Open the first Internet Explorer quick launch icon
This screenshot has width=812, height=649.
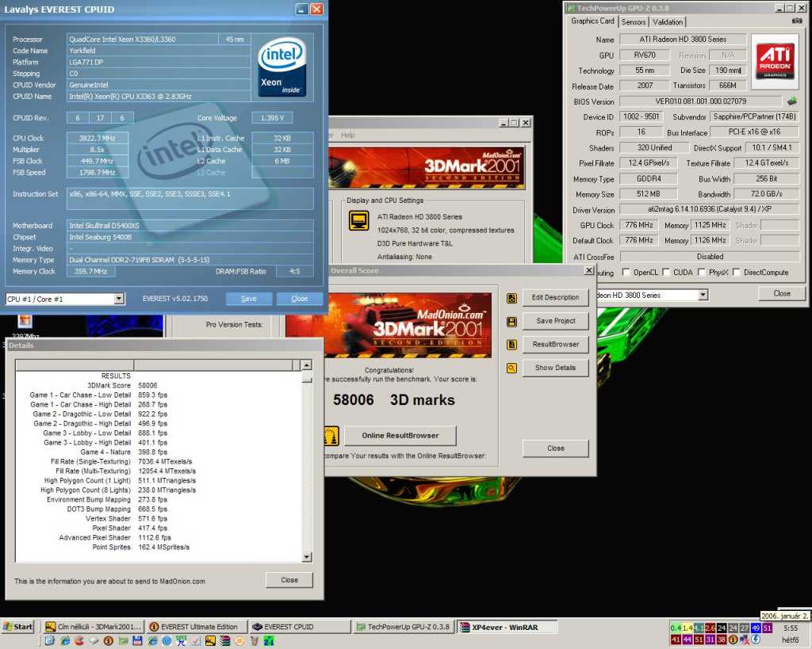pos(65,641)
